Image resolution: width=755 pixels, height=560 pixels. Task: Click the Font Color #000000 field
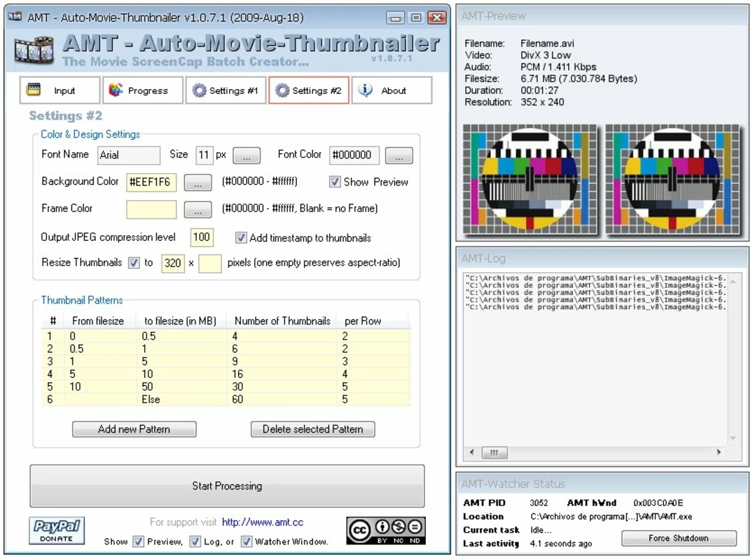pos(354,155)
